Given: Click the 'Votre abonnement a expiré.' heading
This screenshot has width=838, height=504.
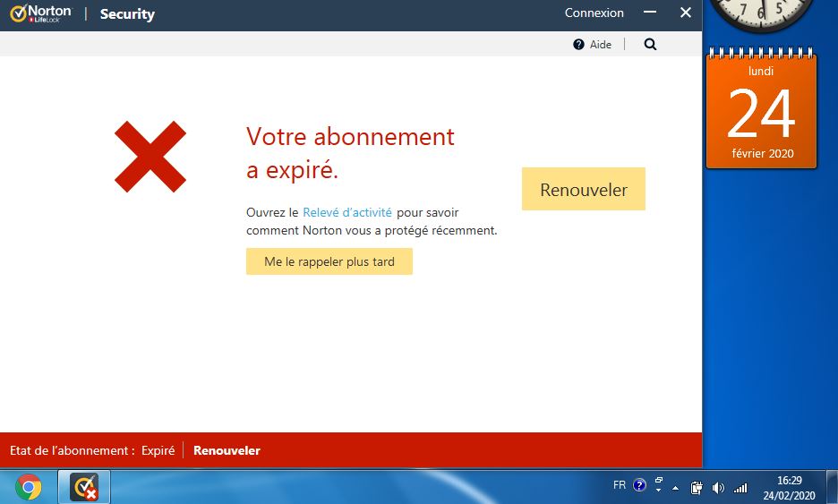Looking at the screenshot, I should click(350, 153).
